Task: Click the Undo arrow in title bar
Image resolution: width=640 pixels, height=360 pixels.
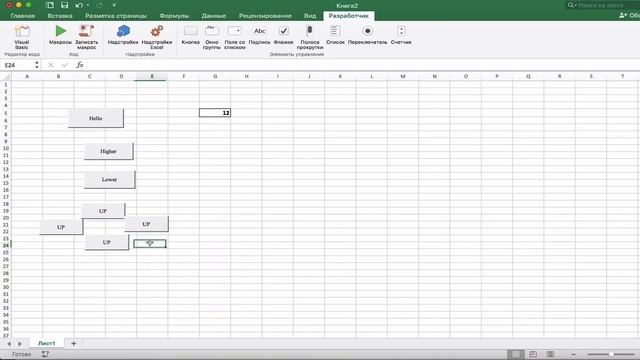Action: click(79, 5)
